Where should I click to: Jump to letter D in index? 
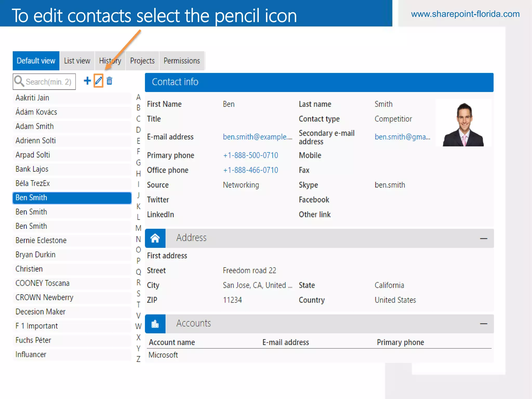coord(138,130)
